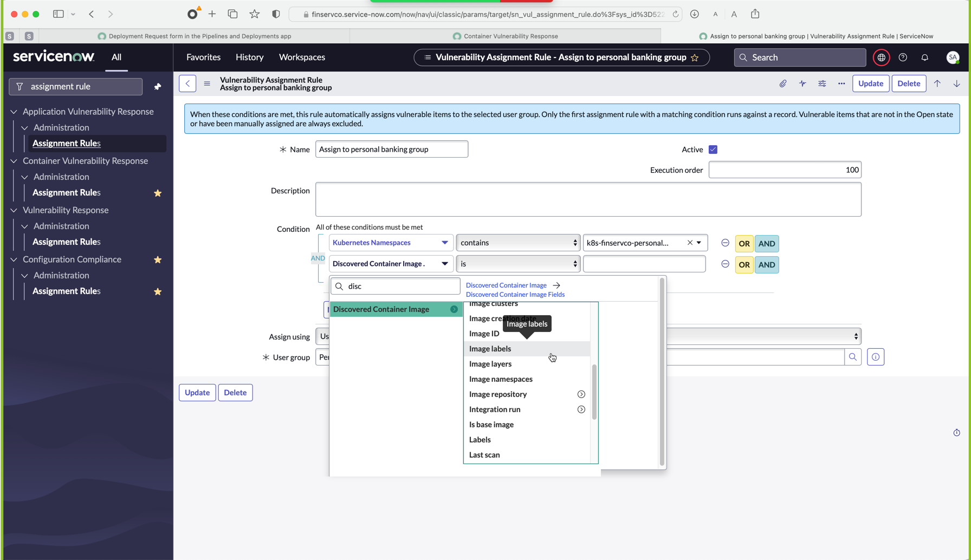Image resolution: width=971 pixels, height=560 pixels.
Task: Click the Execution order field
Action: (785, 170)
